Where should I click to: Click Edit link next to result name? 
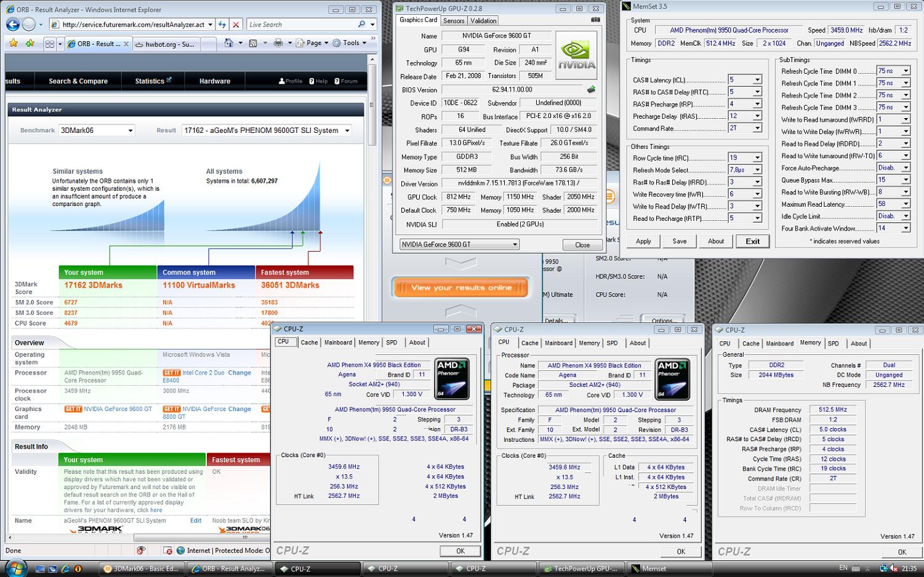tap(196, 520)
